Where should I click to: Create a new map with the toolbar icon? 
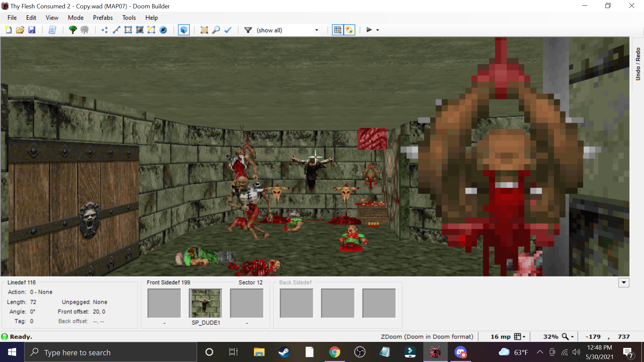click(9, 30)
